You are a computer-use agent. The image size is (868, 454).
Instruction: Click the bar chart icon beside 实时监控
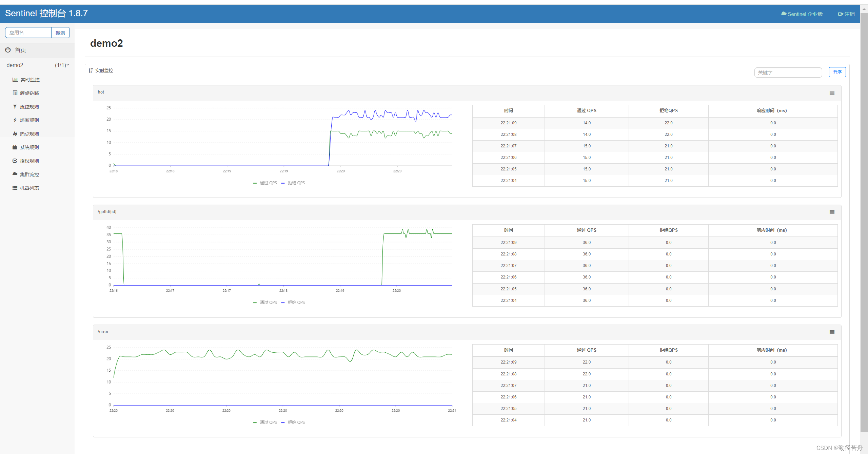pyautogui.click(x=15, y=80)
